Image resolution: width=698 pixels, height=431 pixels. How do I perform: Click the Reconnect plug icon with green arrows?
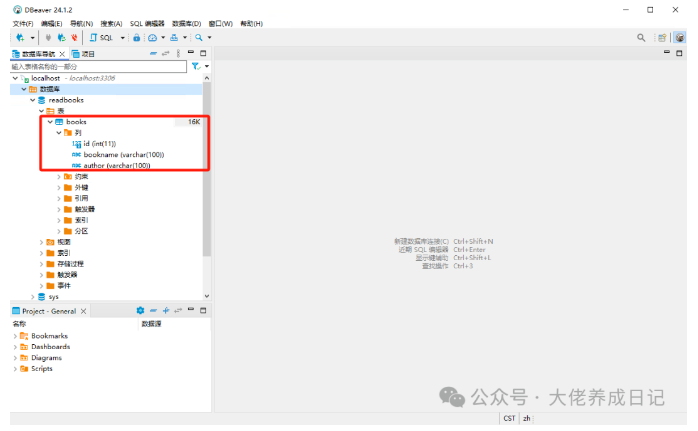click(61, 38)
